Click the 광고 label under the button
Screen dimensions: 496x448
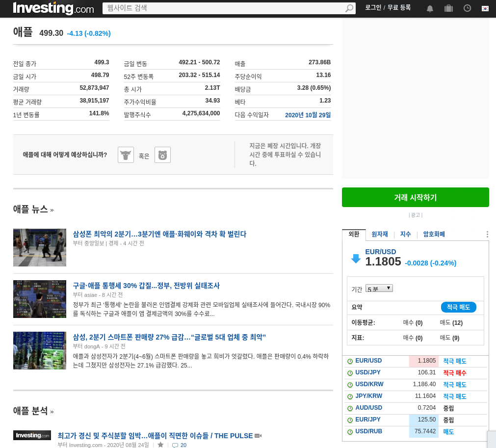[x=416, y=215]
